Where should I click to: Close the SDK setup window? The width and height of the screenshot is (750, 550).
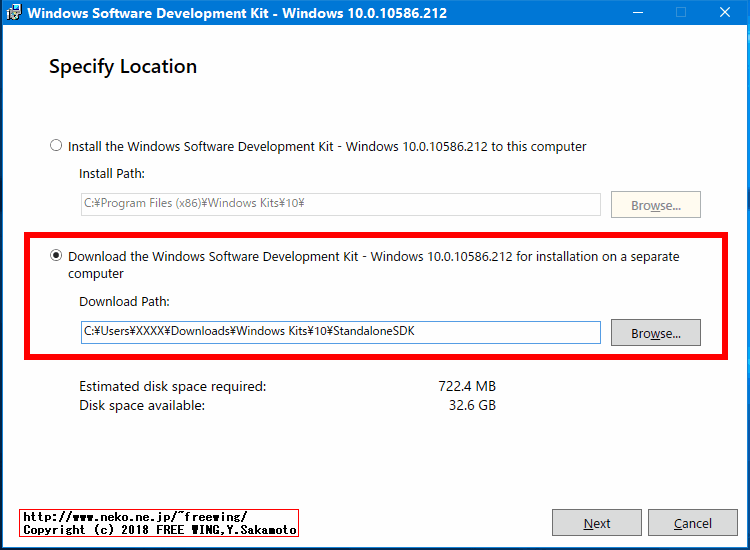725,12
